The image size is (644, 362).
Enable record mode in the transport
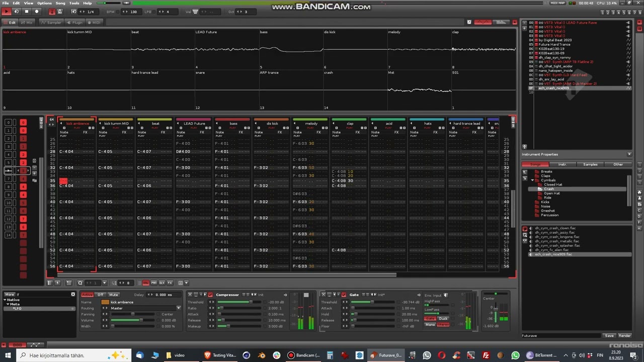tap(36, 12)
